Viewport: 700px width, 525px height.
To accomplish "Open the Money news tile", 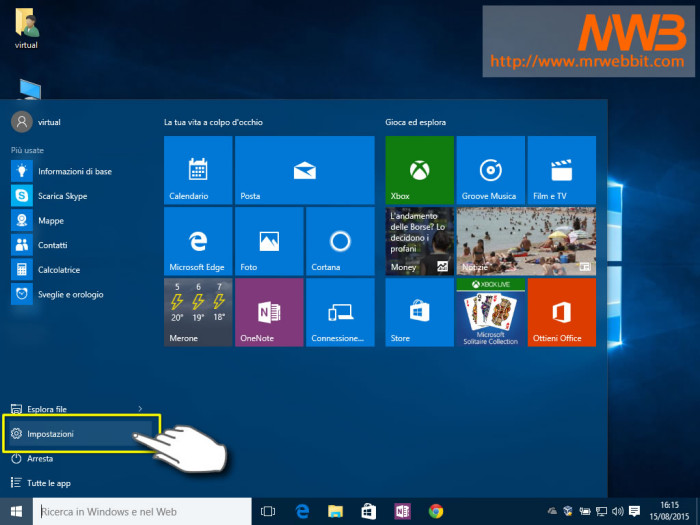I will click(x=419, y=241).
